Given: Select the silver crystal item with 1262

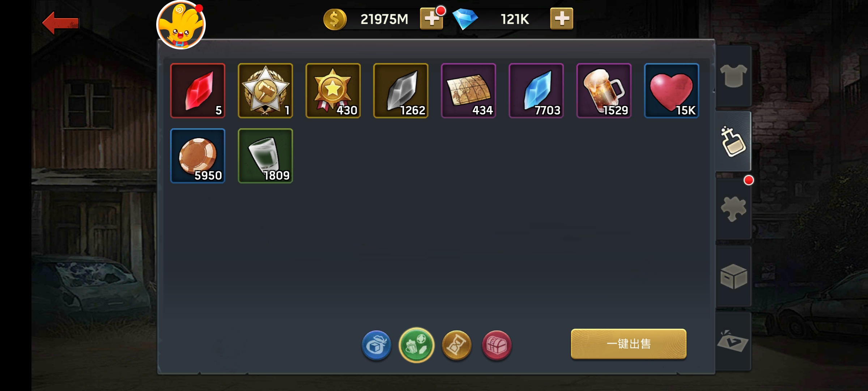Looking at the screenshot, I should point(401,91).
